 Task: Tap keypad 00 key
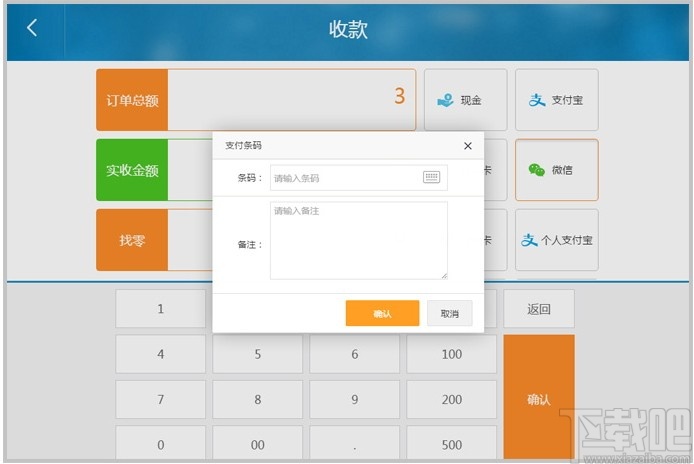click(258, 443)
